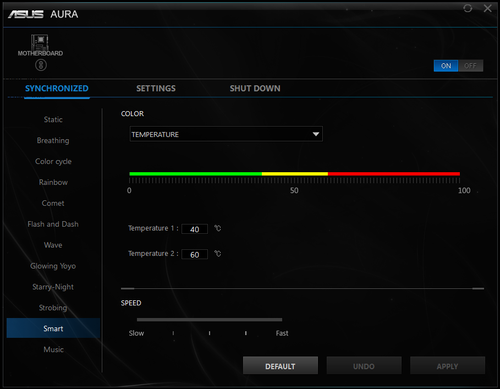Open the Temperature color dropdown
The image size is (500, 389).
[226, 134]
